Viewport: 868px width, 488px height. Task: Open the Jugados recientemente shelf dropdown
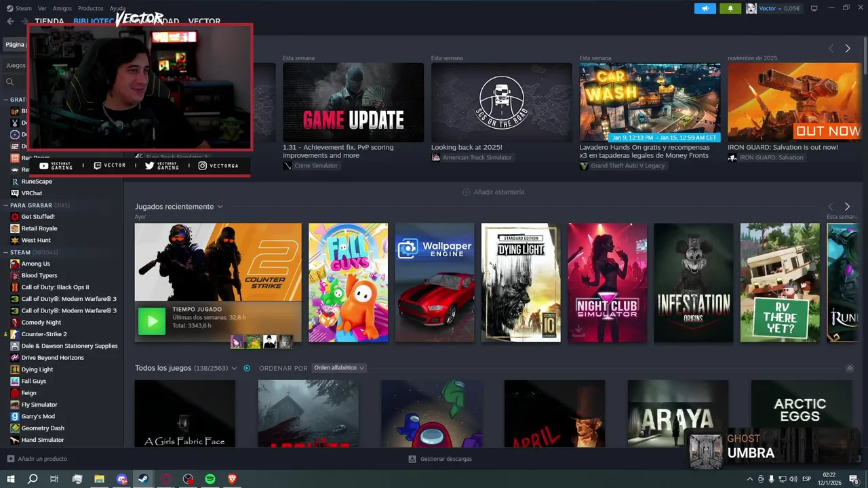220,207
